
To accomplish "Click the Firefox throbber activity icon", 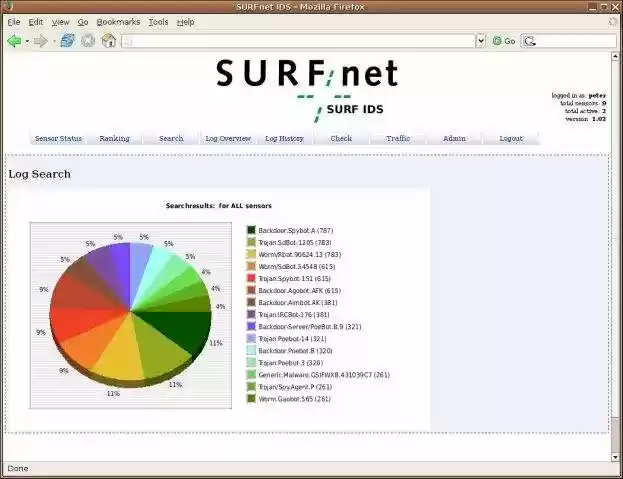I will click(613, 22).
